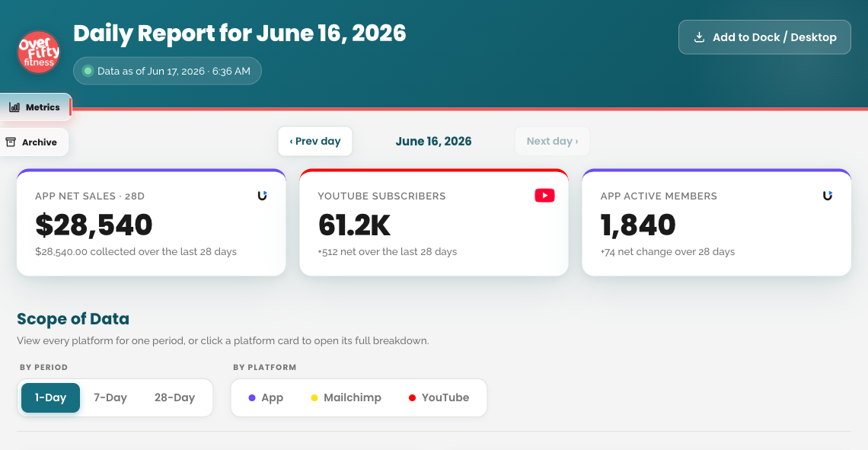Click the Data as of Jun 17 status pill

coord(168,71)
